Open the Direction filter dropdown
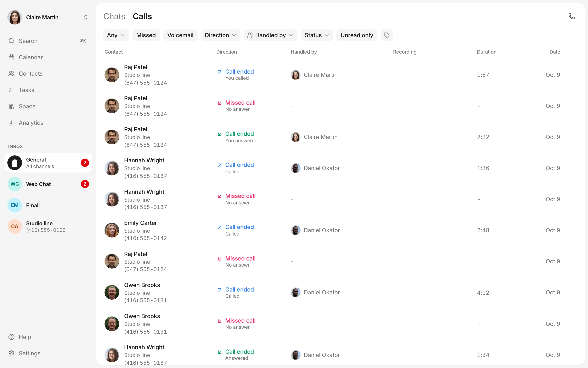Screen dimensions: 588x368 pos(220,35)
